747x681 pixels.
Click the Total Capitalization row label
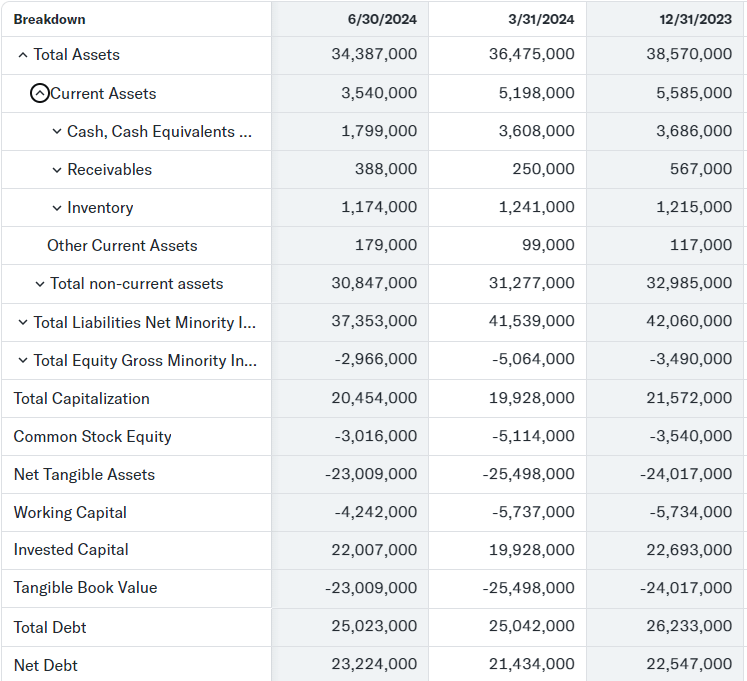(81, 398)
